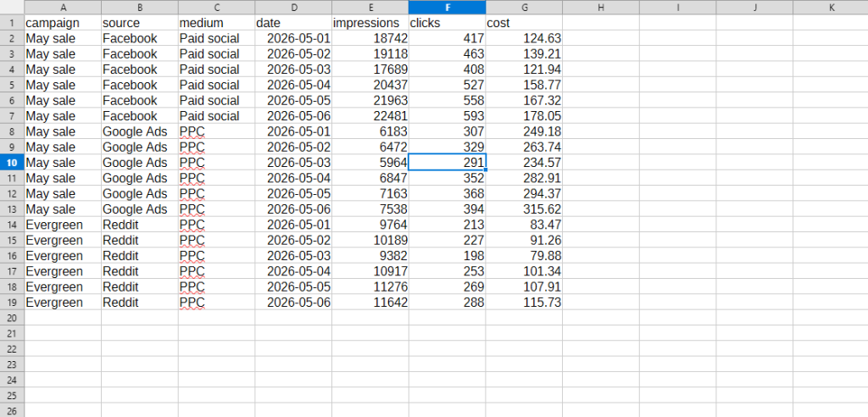Click impressions value 7538
This screenshot has width=868, height=417.
click(370, 208)
